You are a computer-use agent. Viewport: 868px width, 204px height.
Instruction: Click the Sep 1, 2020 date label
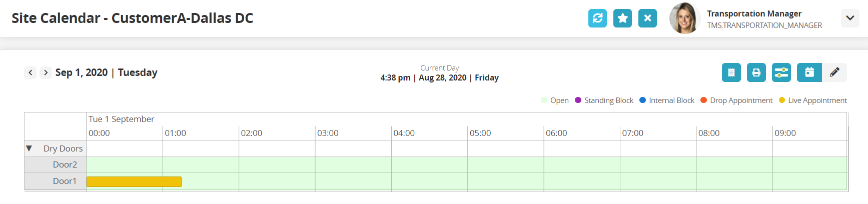coord(82,72)
